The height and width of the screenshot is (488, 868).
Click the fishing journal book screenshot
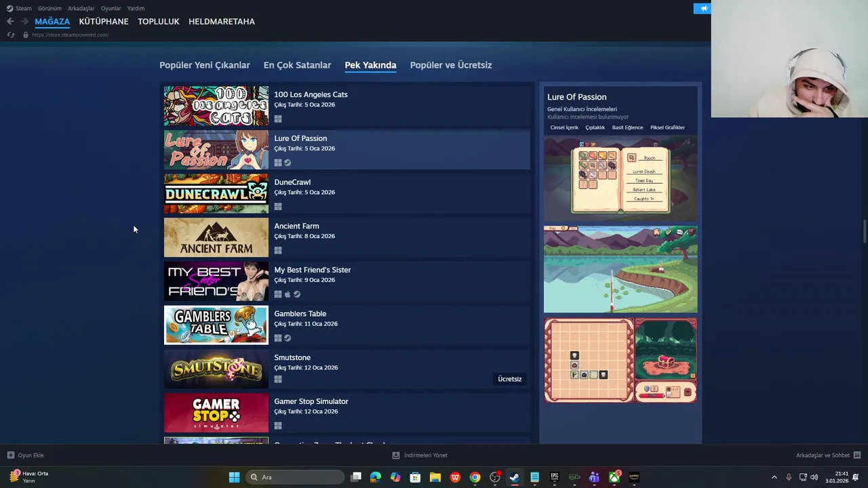tap(620, 178)
